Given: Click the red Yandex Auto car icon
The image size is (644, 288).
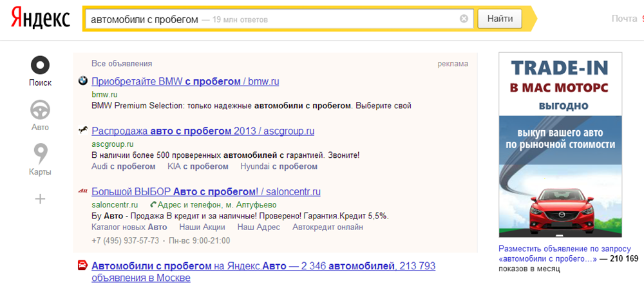Looking at the screenshot, I should [82, 265].
